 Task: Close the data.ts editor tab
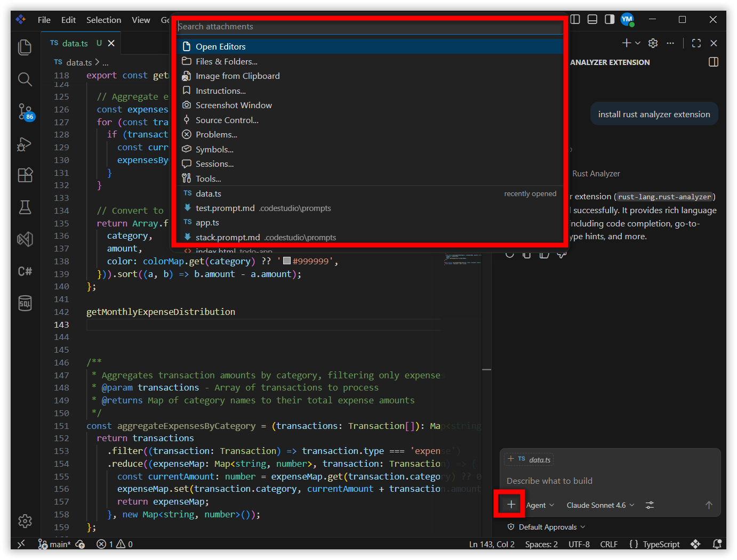111,43
